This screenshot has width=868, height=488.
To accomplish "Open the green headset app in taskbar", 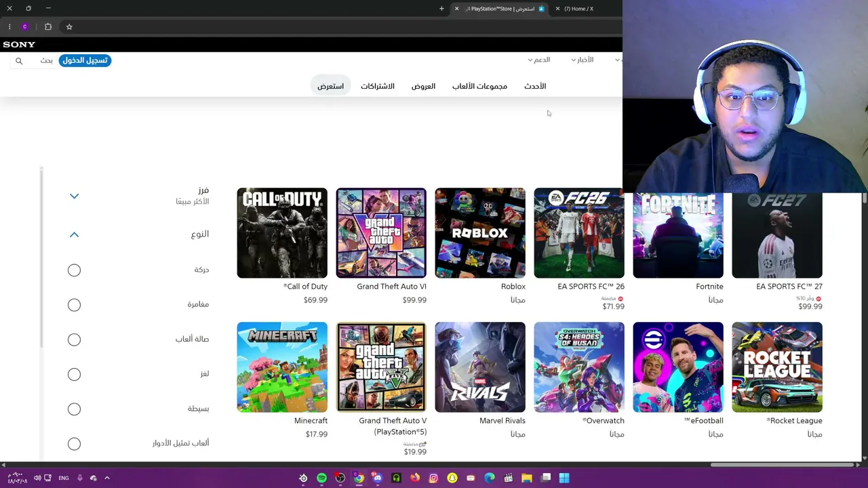I will point(396,478).
